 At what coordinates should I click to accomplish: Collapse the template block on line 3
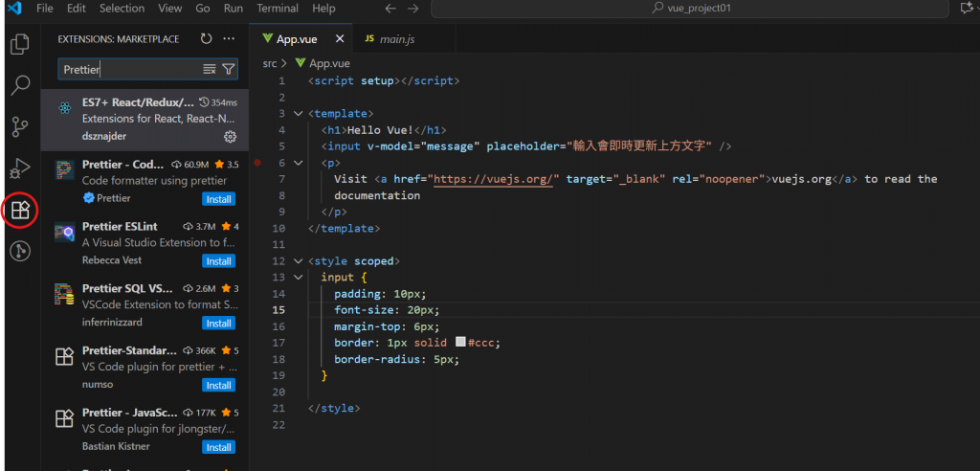point(299,114)
